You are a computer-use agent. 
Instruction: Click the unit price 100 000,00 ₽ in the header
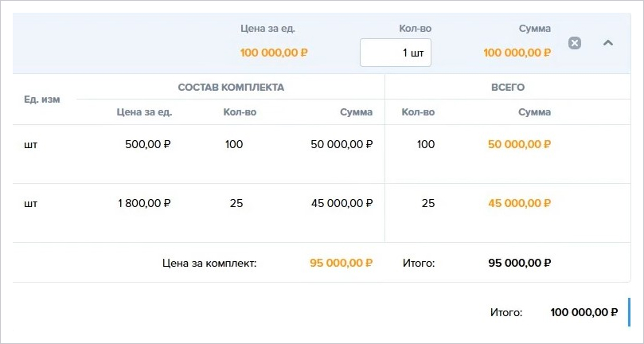pos(274,53)
